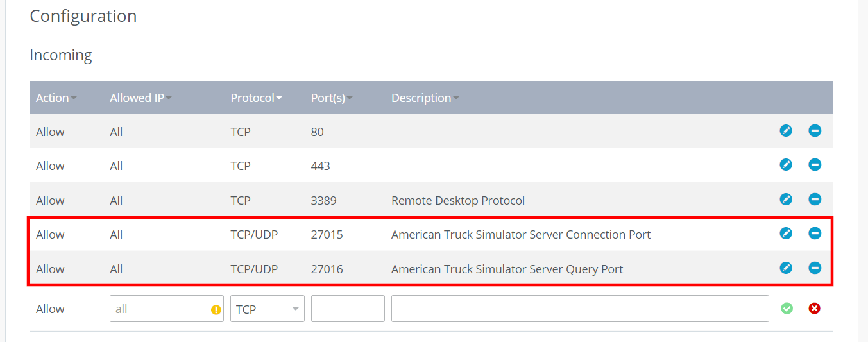Sort by Port(s) column

332,98
